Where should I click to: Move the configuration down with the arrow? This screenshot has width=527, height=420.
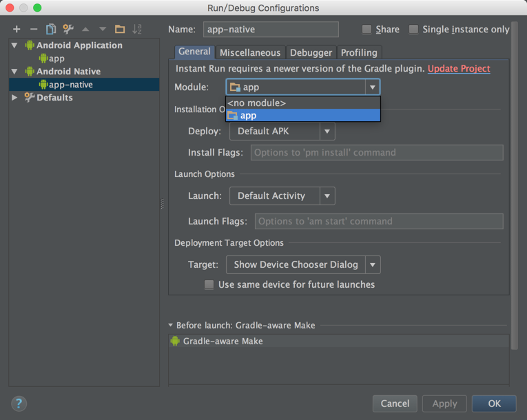[x=103, y=30]
